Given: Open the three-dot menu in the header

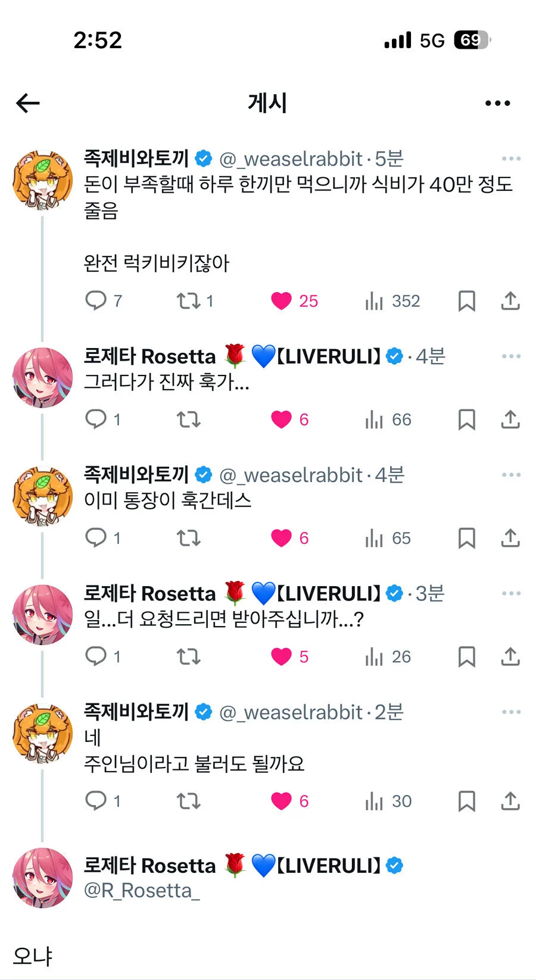Looking at the screenshot, I should (497, 103).
